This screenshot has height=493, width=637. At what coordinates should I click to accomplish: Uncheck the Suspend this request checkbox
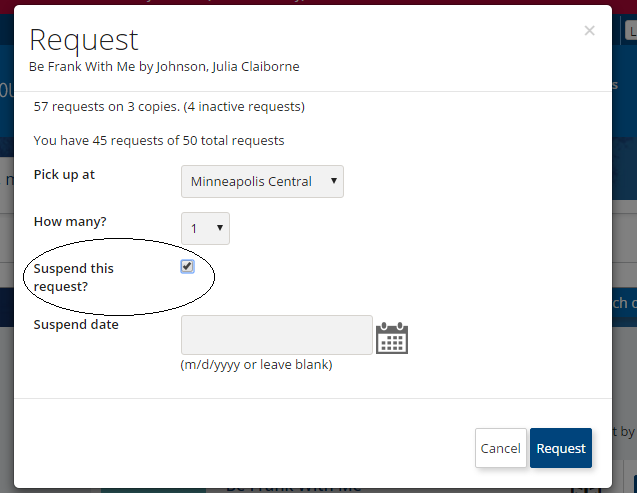[187, 266]
